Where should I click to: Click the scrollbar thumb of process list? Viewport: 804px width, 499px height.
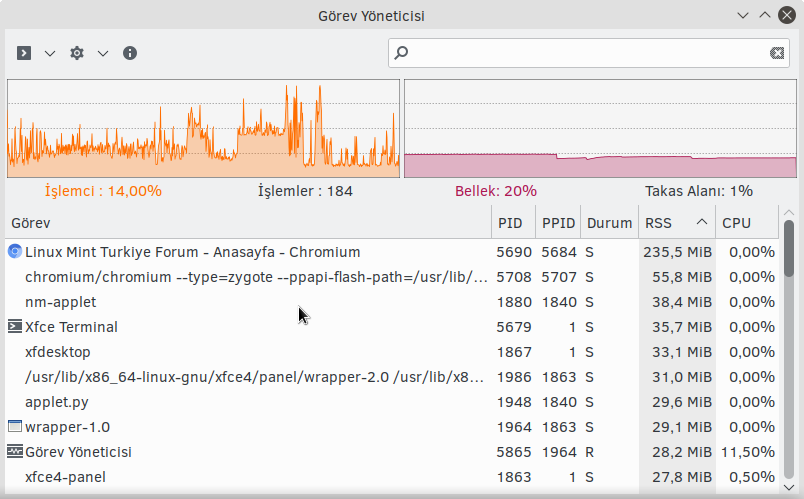pyautogui.click(x=789, y=249)
